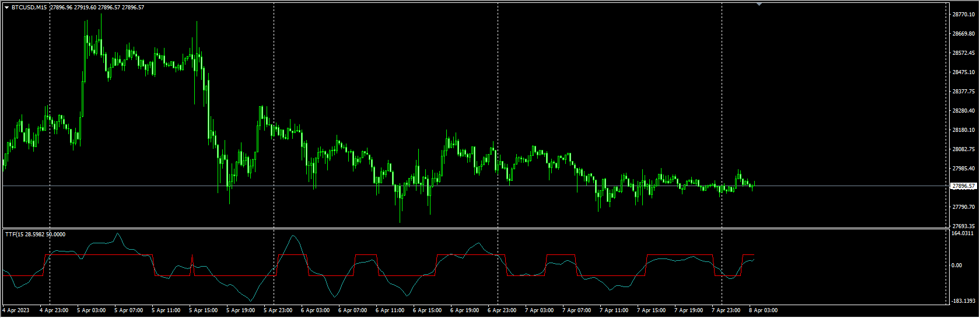The width and height of the screenshot is (980, 318).
Task: Click the 164.0311 indicator scale value
Action: point(963,233)
